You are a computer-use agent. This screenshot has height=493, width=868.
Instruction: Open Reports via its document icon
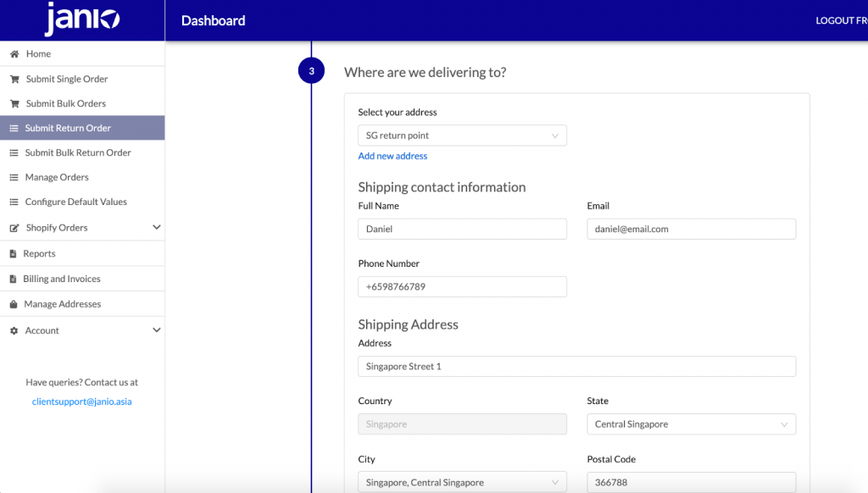coord(14,252)
